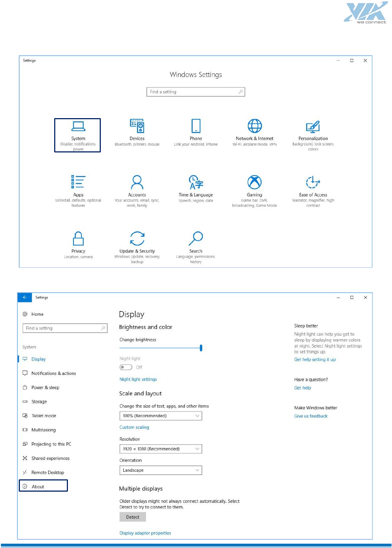The height and width of the screenshot is (548, 392).
Task: Click the search icon in Windows Settings search box
Action: (x=241, y=92)
